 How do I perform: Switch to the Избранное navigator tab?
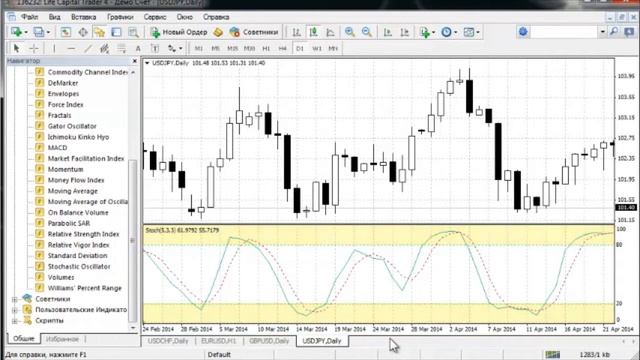click(x=62, y=339)
